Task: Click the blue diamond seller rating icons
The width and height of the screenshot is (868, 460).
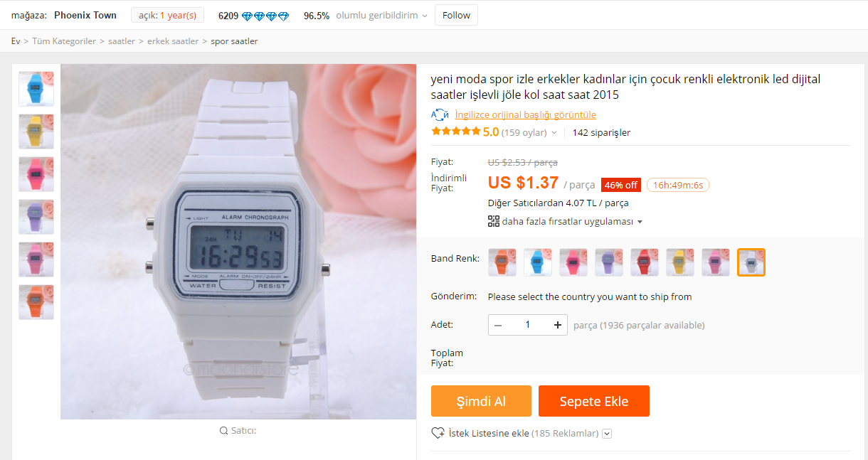Action: 265,16
